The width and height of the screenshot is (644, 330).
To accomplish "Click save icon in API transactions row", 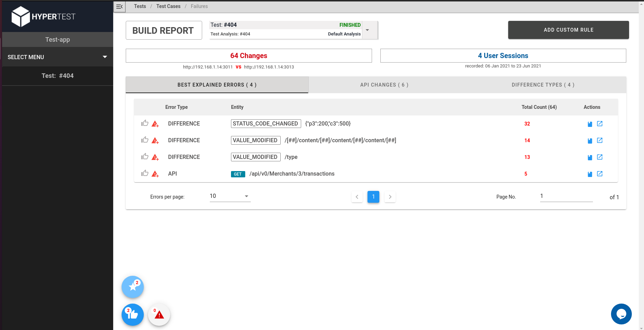I will pos(590,174).
